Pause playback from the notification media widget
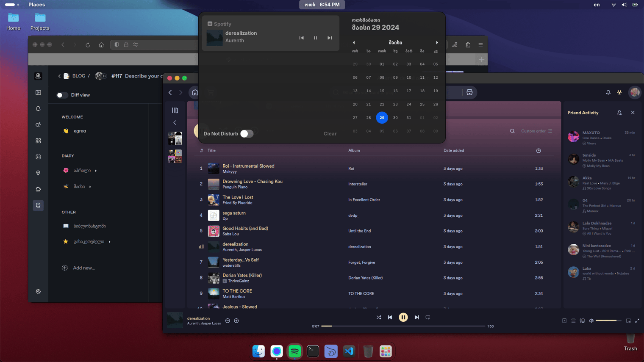Screen dimensions: 644x362 [316, 38]
